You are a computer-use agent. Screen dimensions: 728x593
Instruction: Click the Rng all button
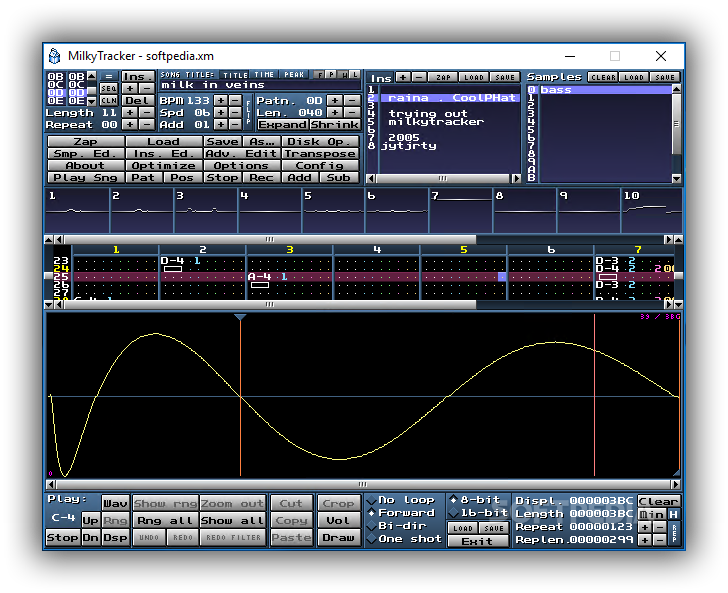165,521
